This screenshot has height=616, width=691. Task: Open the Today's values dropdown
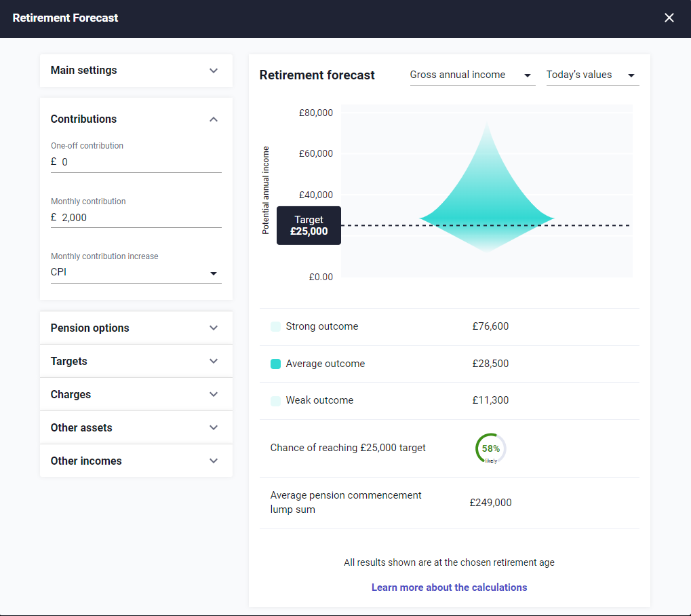point(592,75)
